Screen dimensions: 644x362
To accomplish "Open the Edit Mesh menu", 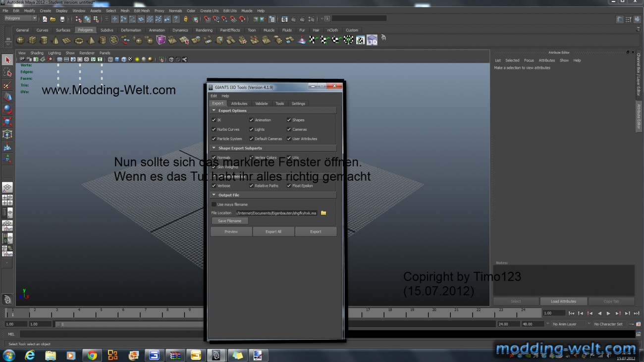I will tap(142, 10).
